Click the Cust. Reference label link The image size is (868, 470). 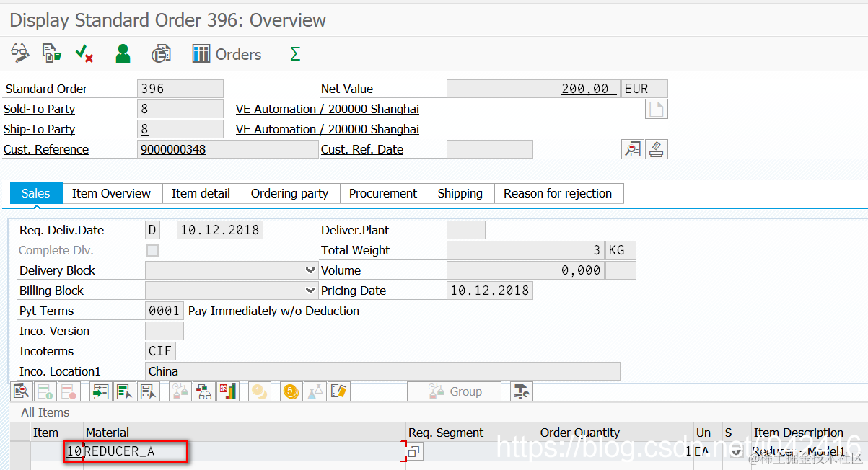pyautogui.click(x=46, y=149)
